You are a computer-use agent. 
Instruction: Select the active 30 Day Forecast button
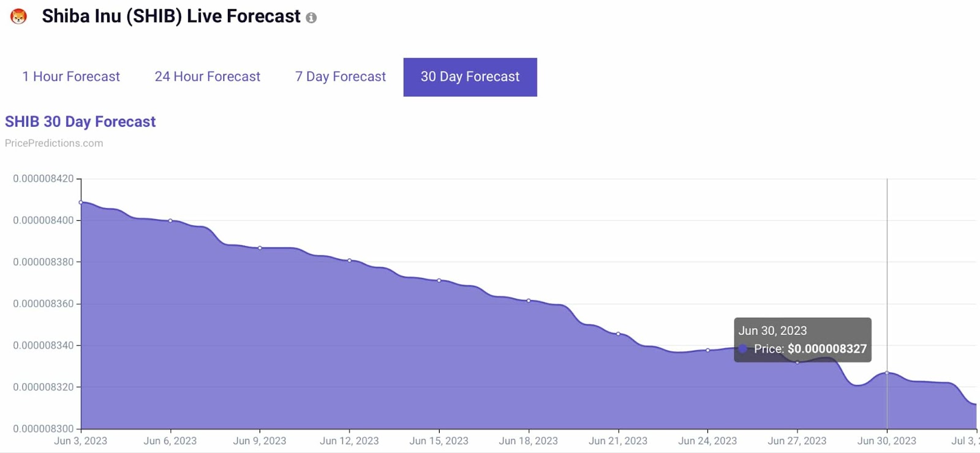(x=470, y=77)
